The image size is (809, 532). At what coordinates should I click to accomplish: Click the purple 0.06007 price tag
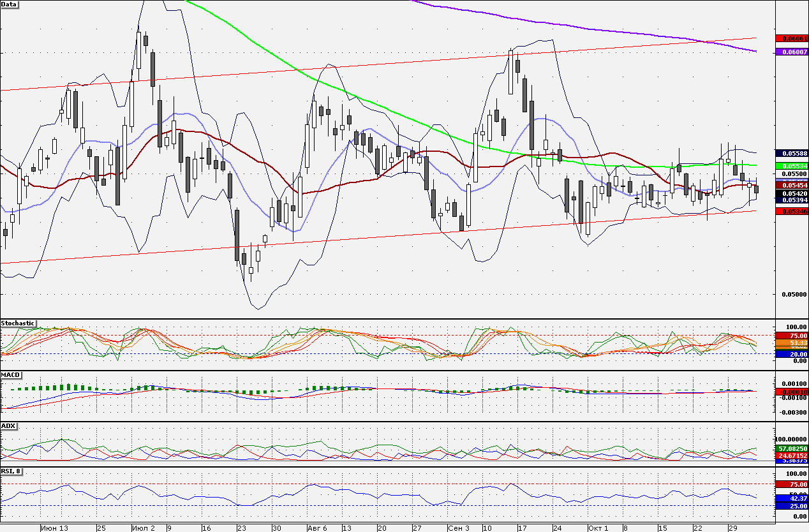(x=791, y=52)
